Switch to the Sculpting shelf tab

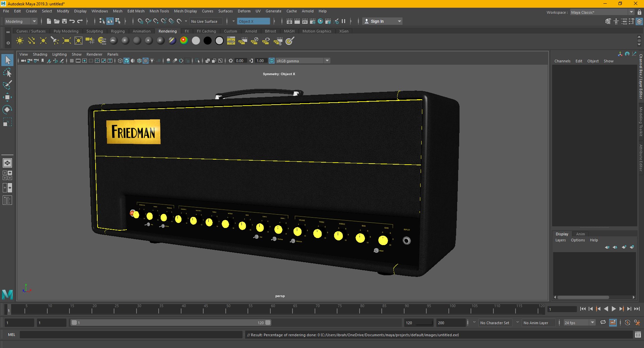95,31
